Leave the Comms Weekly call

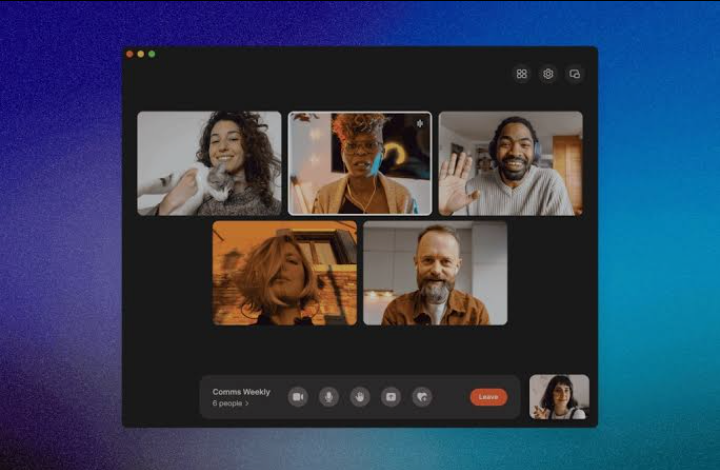click(489, 397)
